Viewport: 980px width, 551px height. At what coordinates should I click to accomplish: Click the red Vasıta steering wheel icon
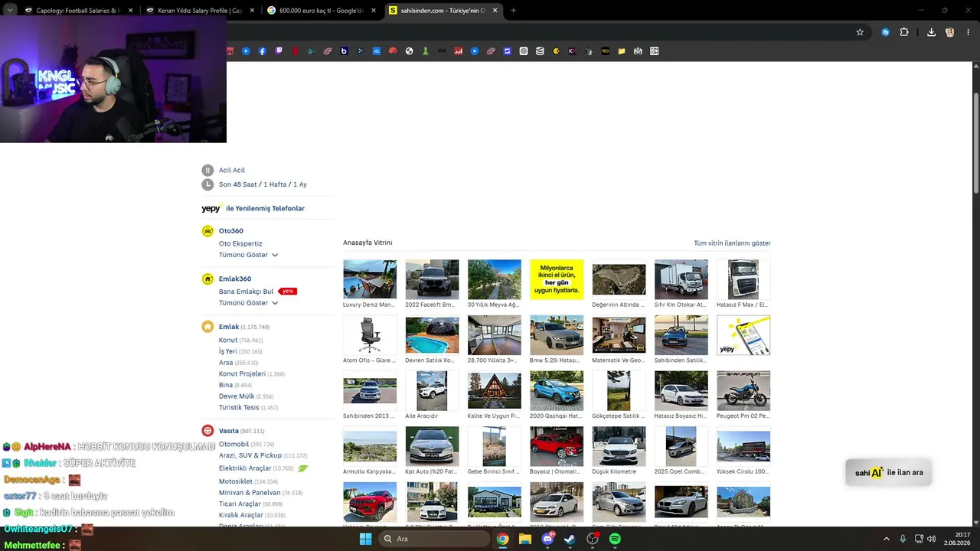click(207, 431)
